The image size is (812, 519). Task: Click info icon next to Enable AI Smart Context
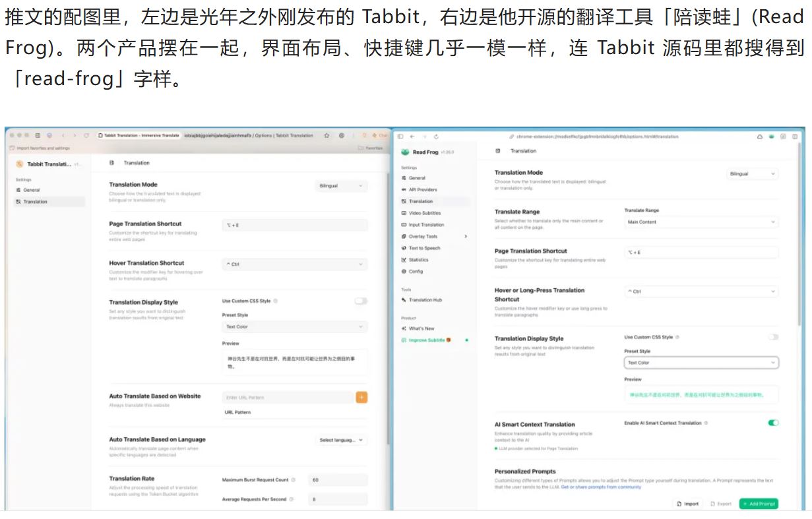point(706,423)
